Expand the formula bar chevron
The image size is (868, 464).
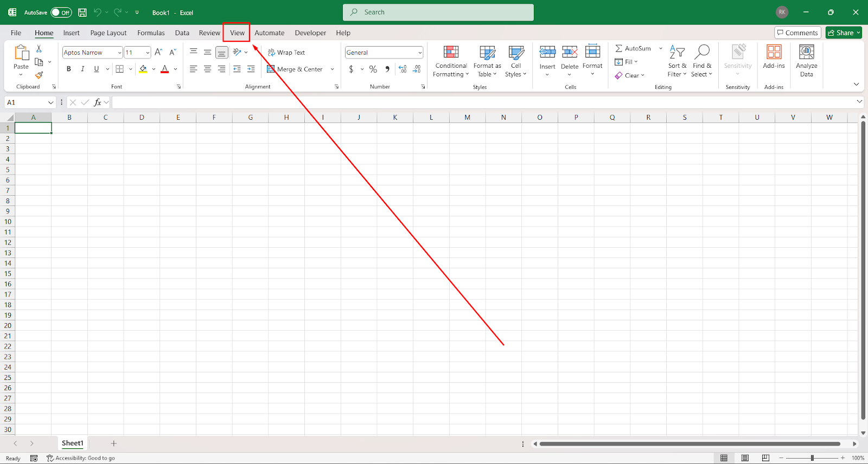[859, 101]
